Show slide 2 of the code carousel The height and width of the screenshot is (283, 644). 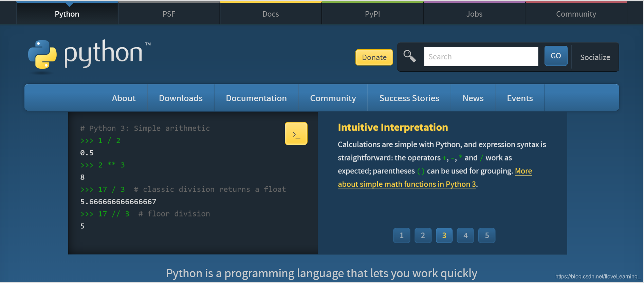click(423, 235)
